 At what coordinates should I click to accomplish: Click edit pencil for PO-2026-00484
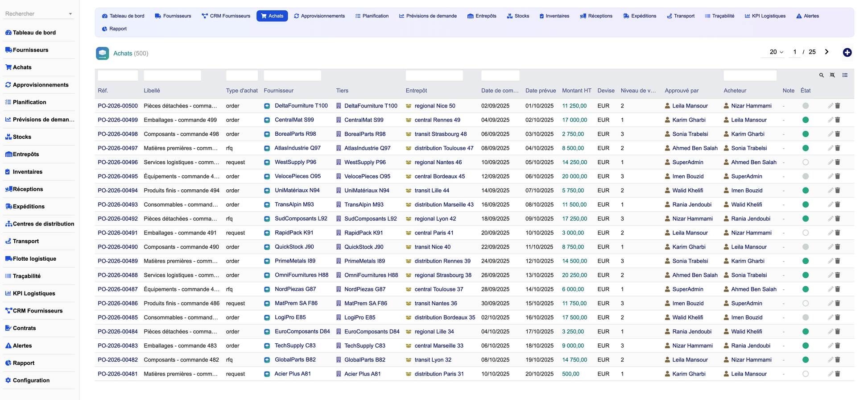830,332
